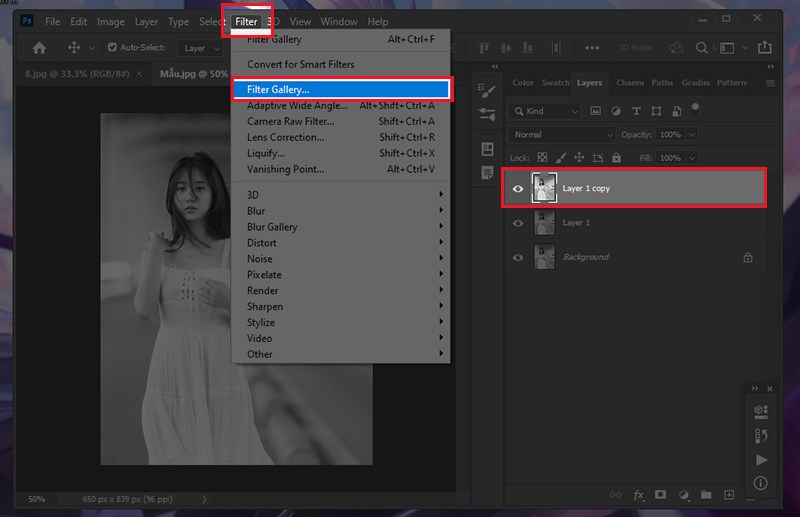The width and height of the screenshot is (800, 517).
Task: Open the Kind filter dropdown
Action: [x=545, y=111]
